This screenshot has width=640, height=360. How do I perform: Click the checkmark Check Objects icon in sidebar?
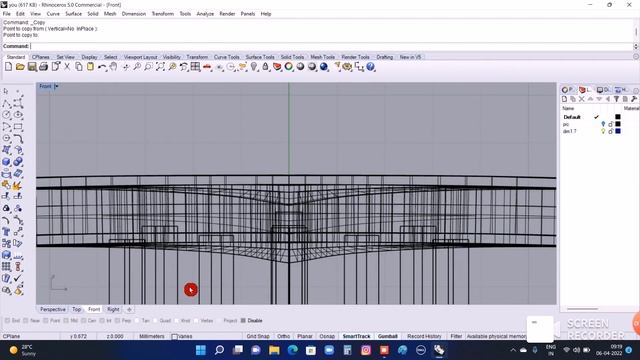[x=18, y=278]
